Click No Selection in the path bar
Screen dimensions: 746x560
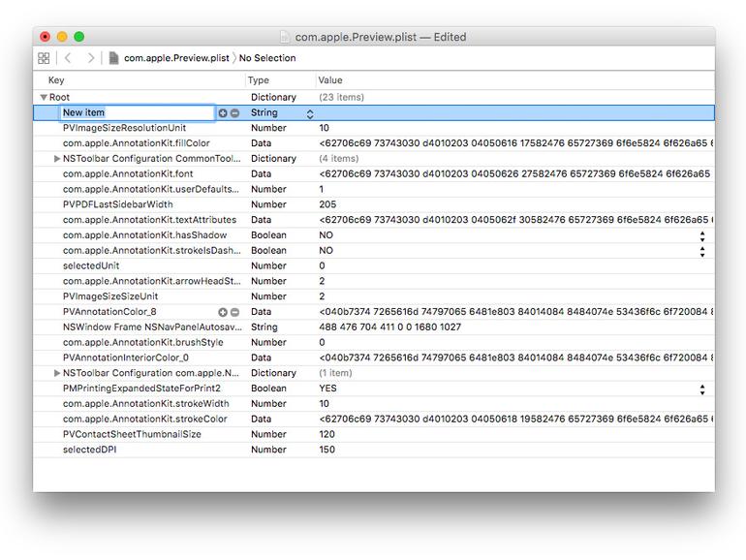[x=267, y=58]
